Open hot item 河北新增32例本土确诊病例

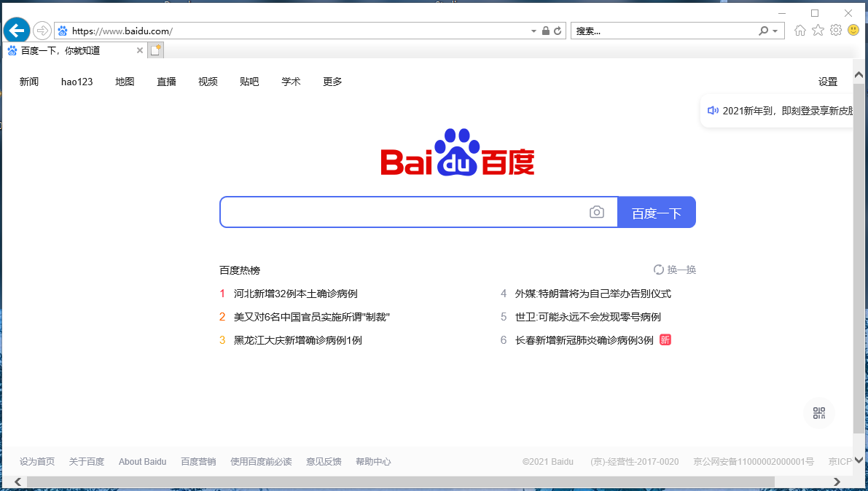[x=296, y=294]
